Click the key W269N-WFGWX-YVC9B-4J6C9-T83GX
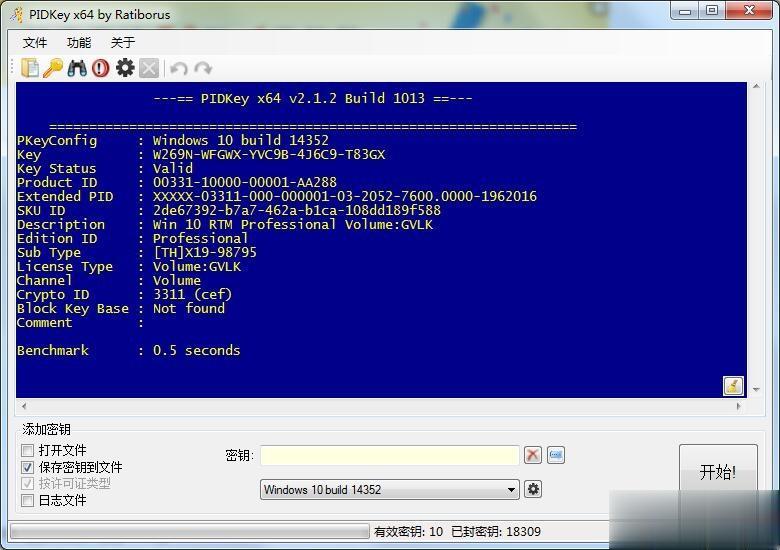 point(269,155)
